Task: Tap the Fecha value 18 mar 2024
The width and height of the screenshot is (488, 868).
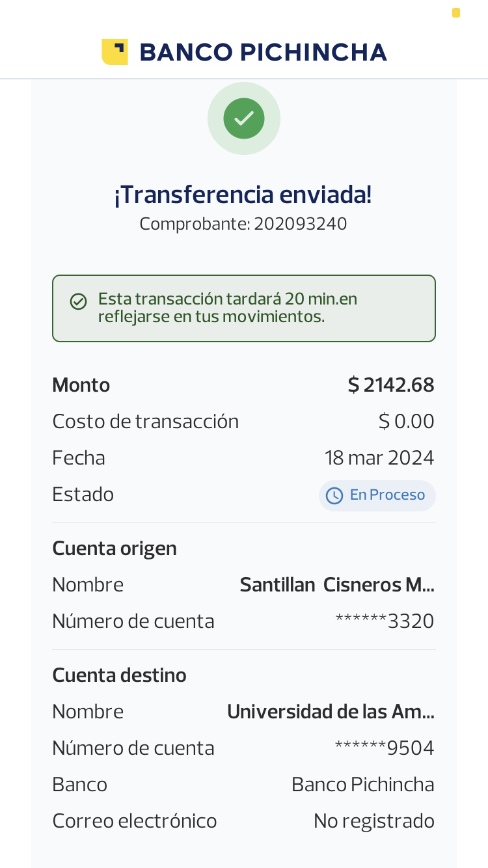Action: (x=379, y=458)
